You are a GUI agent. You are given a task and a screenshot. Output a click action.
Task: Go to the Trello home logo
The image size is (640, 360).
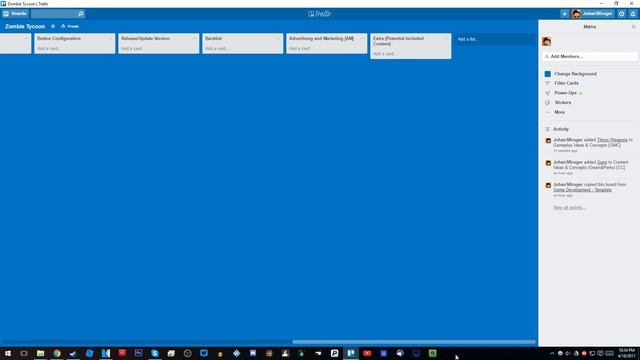click(x=320, y=13)
